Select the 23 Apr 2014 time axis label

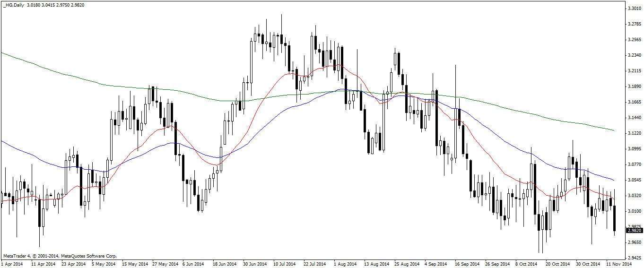pos(73,264)
